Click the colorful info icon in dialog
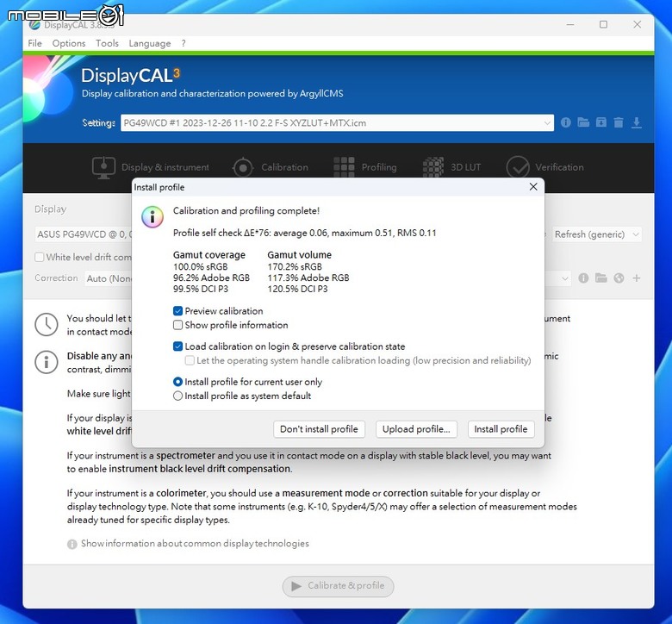This screenshot has width=672, height=624. 152,216
